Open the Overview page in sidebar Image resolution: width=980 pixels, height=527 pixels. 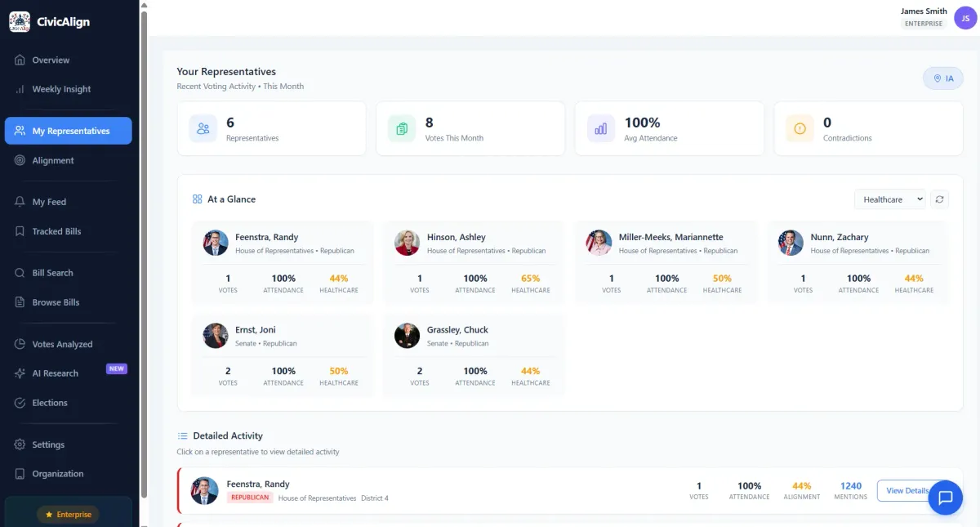click(51, 60)
